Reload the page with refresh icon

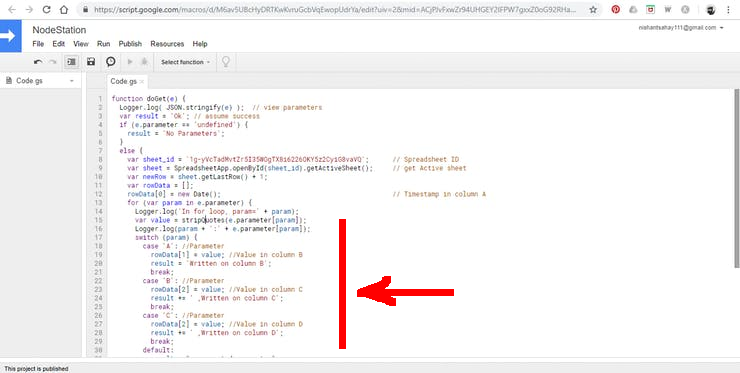(x=46, y=9)
